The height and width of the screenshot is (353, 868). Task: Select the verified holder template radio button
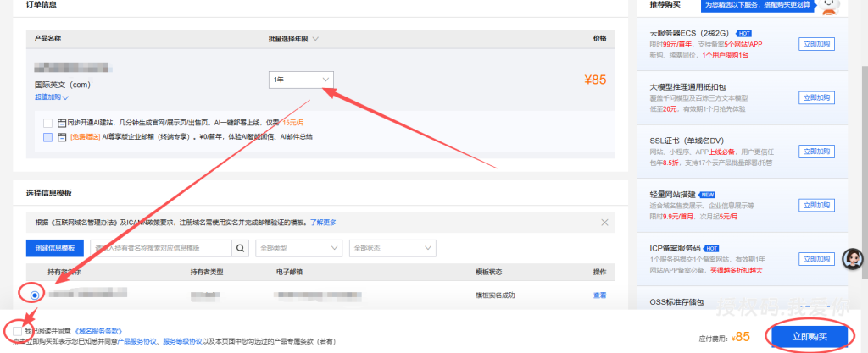click(35, 295)
